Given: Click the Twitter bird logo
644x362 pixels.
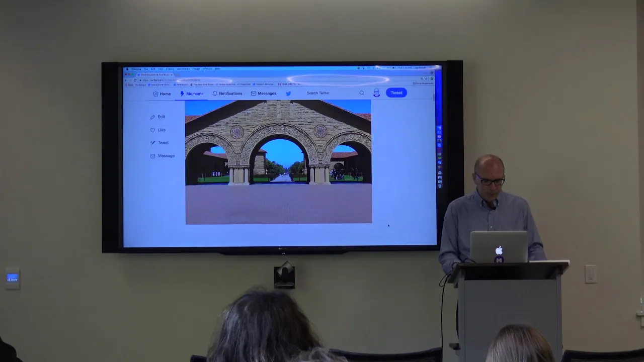Looking at the screenshot, I should pyautogui.click(x=288, y=93).
